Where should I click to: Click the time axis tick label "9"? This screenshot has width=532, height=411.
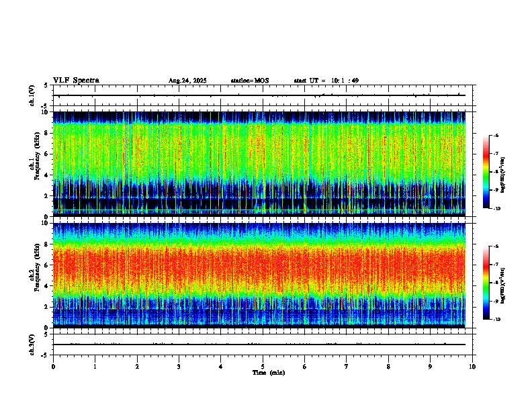click(x=430, y=367)
